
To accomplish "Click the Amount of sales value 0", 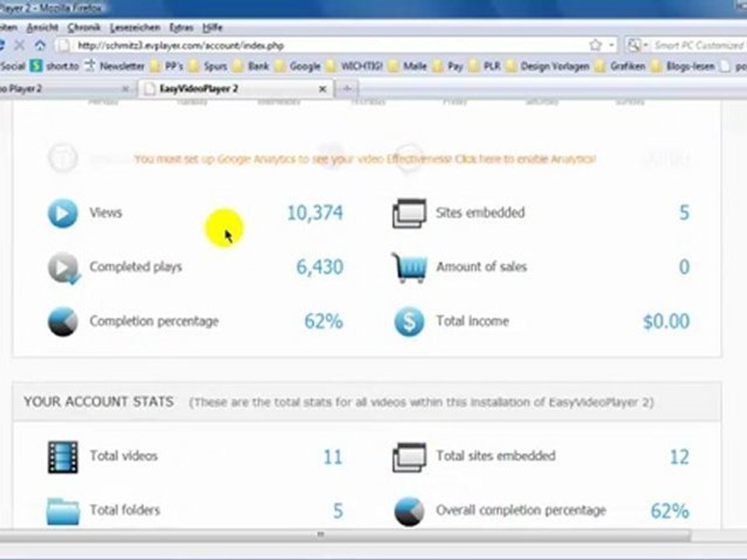I will [684, 267].
